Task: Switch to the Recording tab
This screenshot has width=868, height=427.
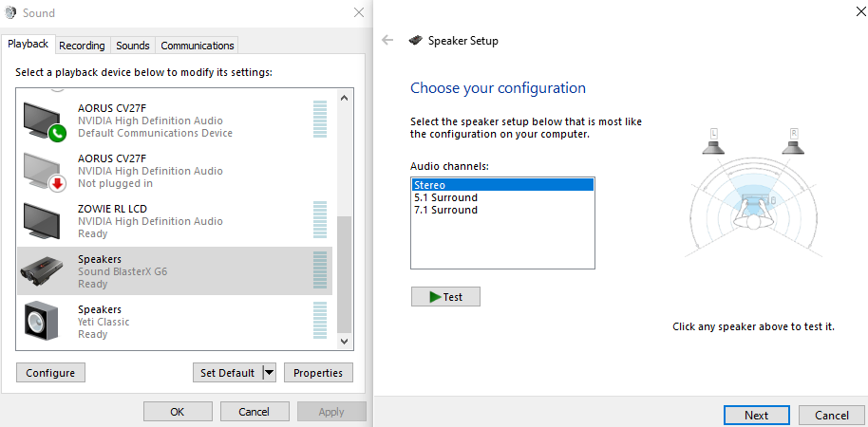Action: click(x=82, y=46)
